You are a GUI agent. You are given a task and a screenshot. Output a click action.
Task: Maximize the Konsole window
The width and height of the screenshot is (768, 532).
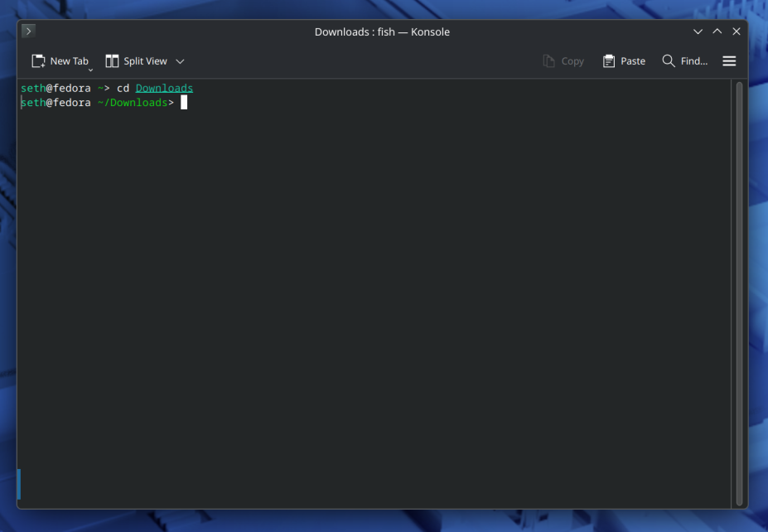[x=717, y=31]
